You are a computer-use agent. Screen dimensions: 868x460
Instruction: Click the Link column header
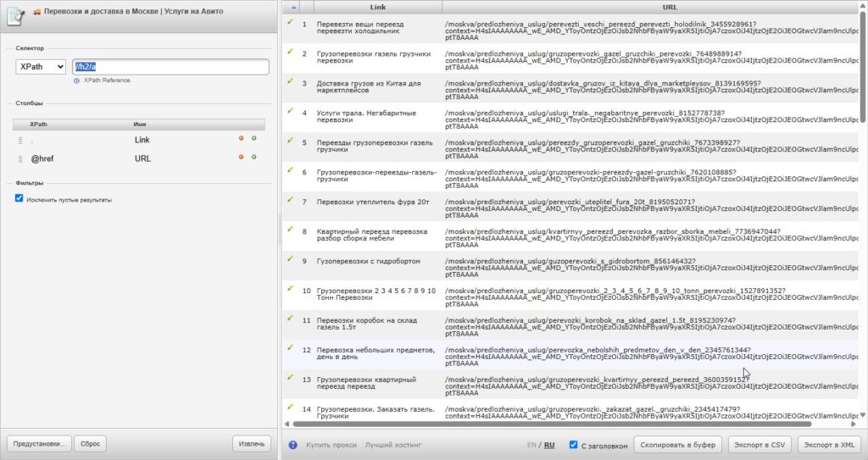(x=378, y=7)
